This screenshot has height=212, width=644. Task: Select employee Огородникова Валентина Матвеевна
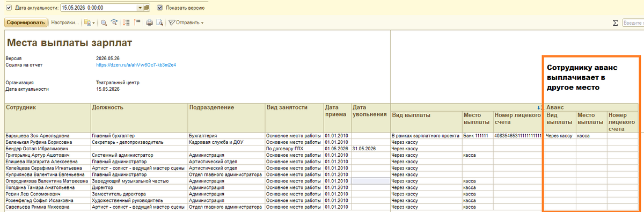[x=47, y=181]
